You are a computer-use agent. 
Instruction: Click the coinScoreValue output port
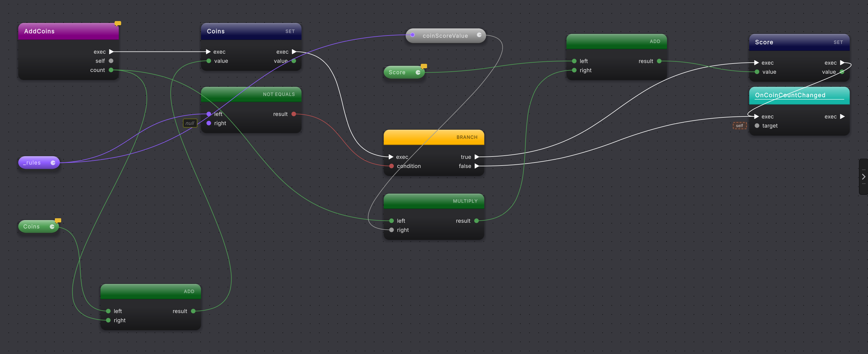479,35
